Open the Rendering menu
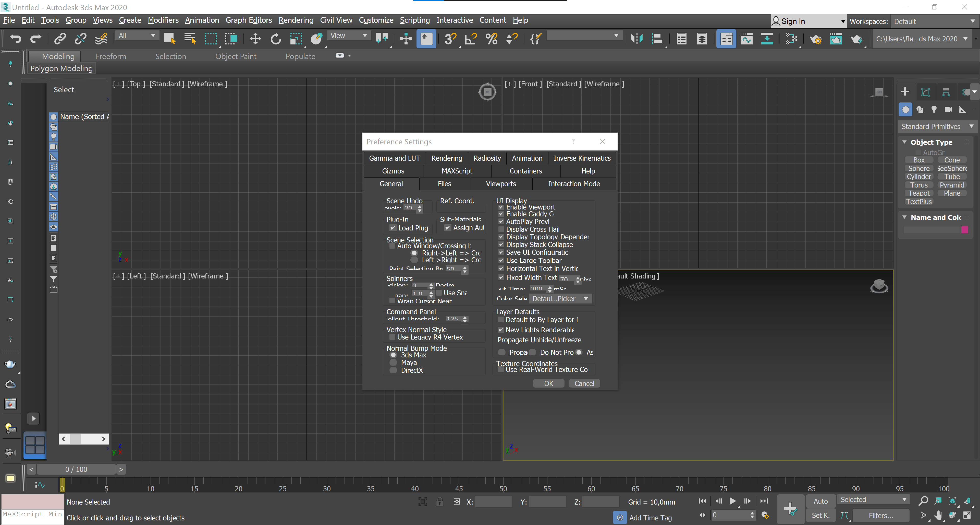Viewport: 980px width, 525px height. point(296,20)
